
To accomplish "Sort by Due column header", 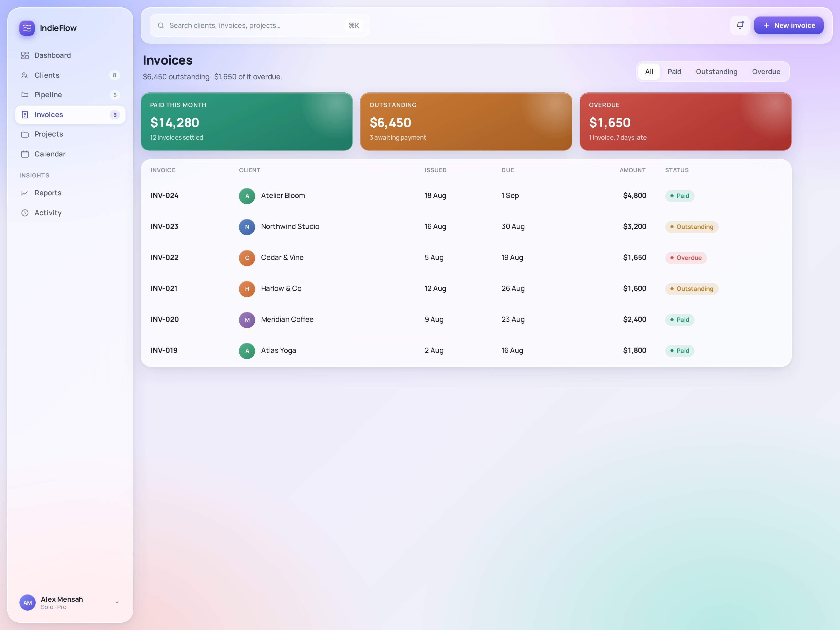I will (508, 170).
